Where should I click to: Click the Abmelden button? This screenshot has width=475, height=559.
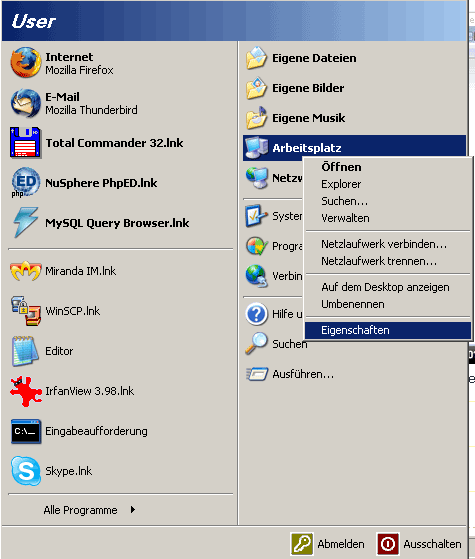click(x=327, y=544)
